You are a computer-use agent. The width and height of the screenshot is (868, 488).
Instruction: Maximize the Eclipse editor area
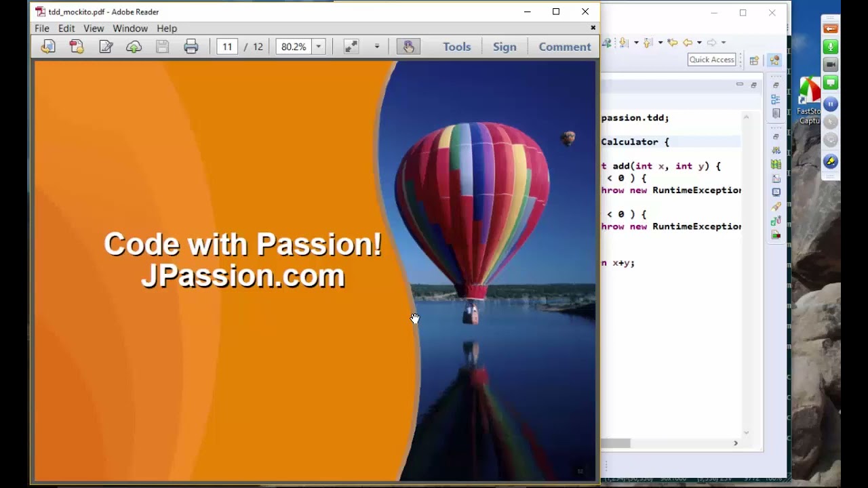pos(753,85)
